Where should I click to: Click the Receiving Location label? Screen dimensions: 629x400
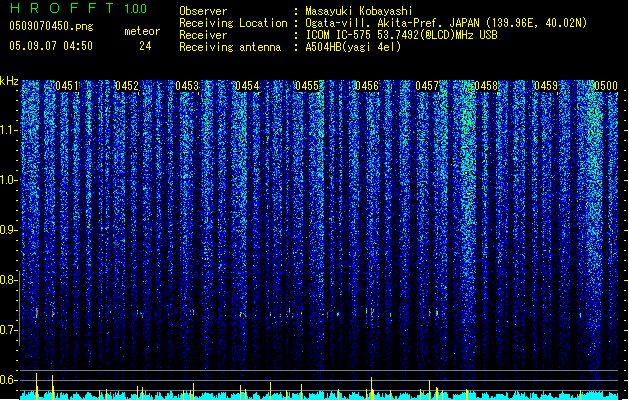pos(233,23)
